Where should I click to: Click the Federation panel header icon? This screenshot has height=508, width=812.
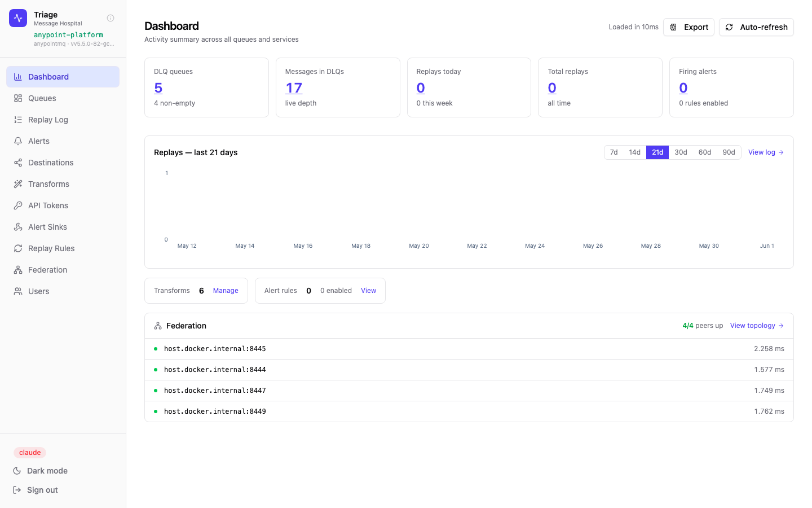click(158, 326)
